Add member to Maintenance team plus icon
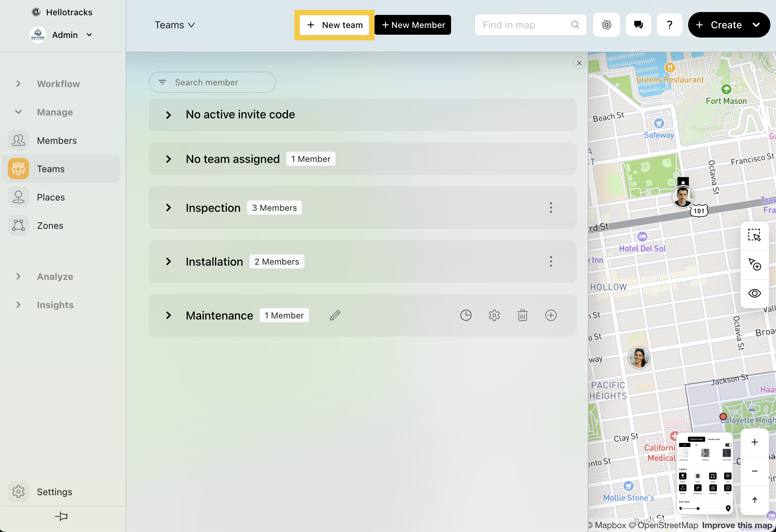The image size is (776, 532). point(551,315)
